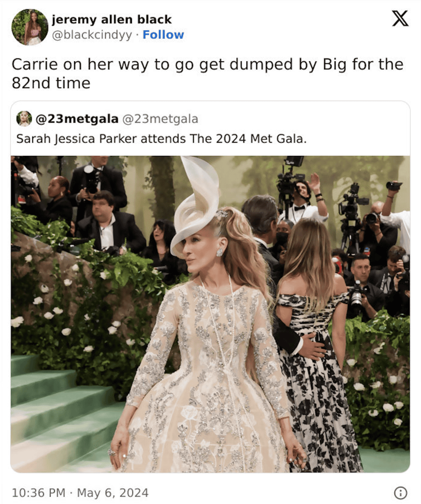Screen dimensions: 421x504
Task: Click the beaded cream gown in the photo
Action: tap(207, 379)
